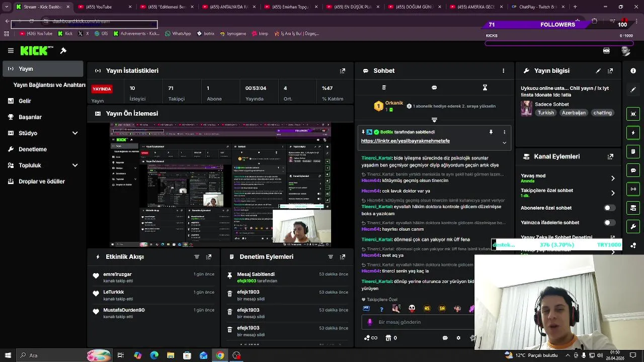Image resolution: width=644 pixels, height=362 pixels.
Task: Open File Explorer from the taskbar
Action: 171,355
